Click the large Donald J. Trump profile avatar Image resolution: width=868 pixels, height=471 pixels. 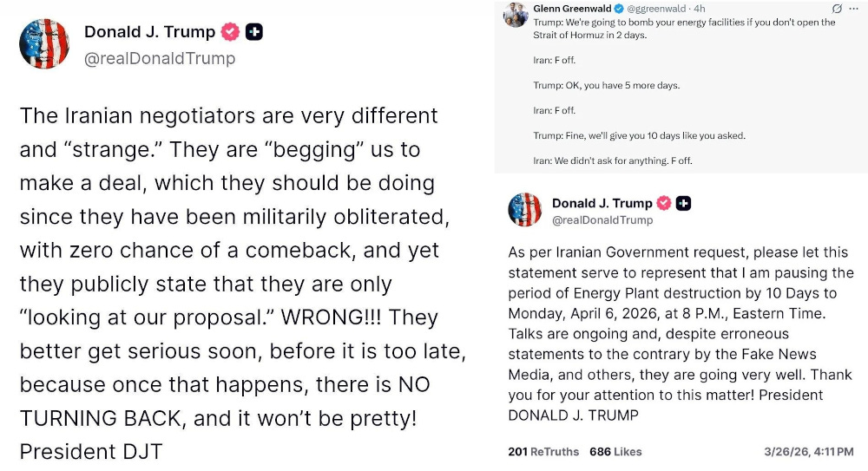[x=44, y=43]
